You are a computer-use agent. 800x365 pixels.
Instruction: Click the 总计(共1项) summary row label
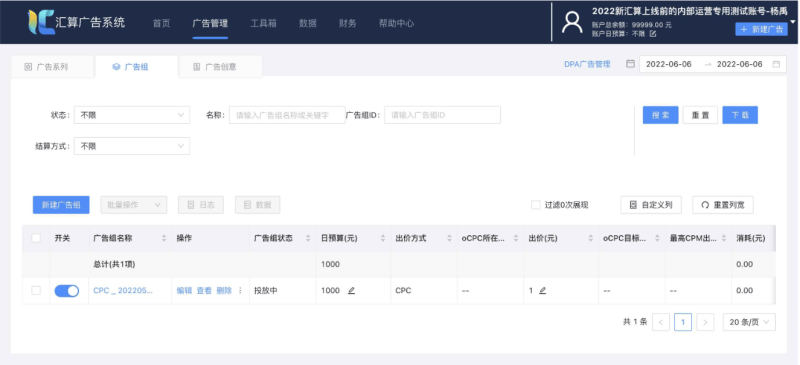pos(114,264)
